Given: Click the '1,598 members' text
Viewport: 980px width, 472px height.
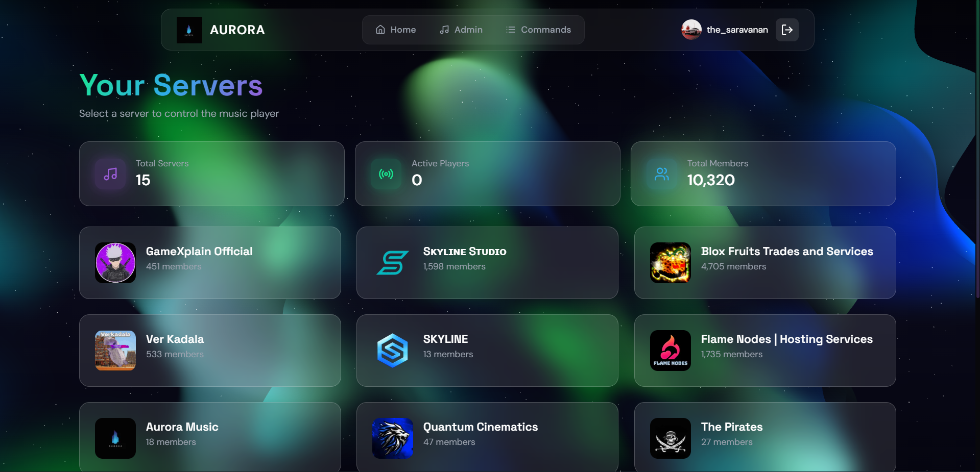Looking at the screenshot, I should tap(455, 266).
